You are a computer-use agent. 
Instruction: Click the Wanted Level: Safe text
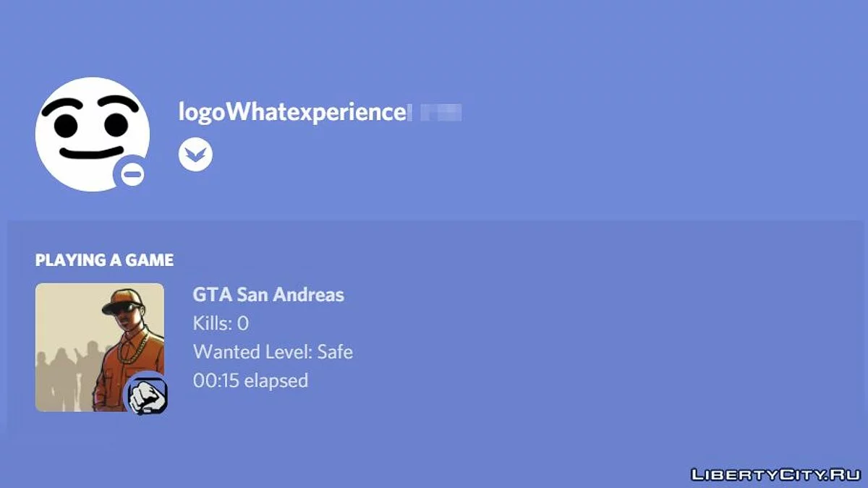click(273, 352)
